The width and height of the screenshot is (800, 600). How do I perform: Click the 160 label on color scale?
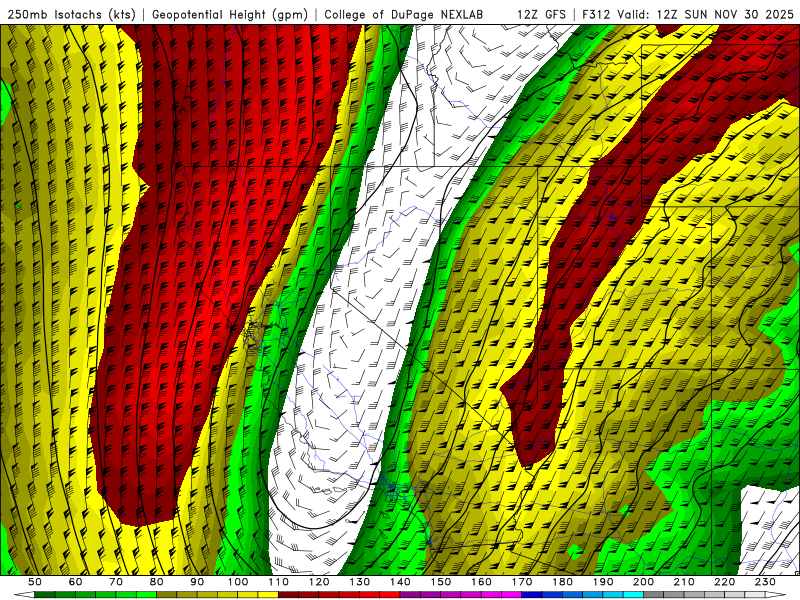(481, 582)
